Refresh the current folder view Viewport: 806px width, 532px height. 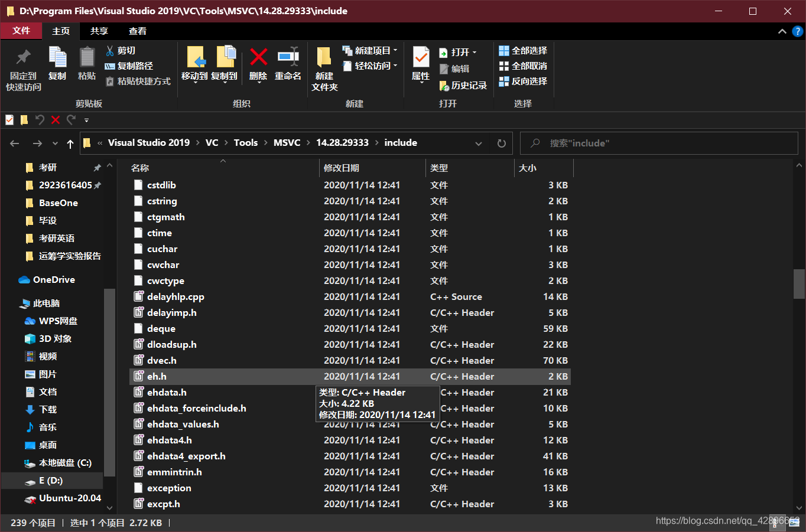point(502,143)
